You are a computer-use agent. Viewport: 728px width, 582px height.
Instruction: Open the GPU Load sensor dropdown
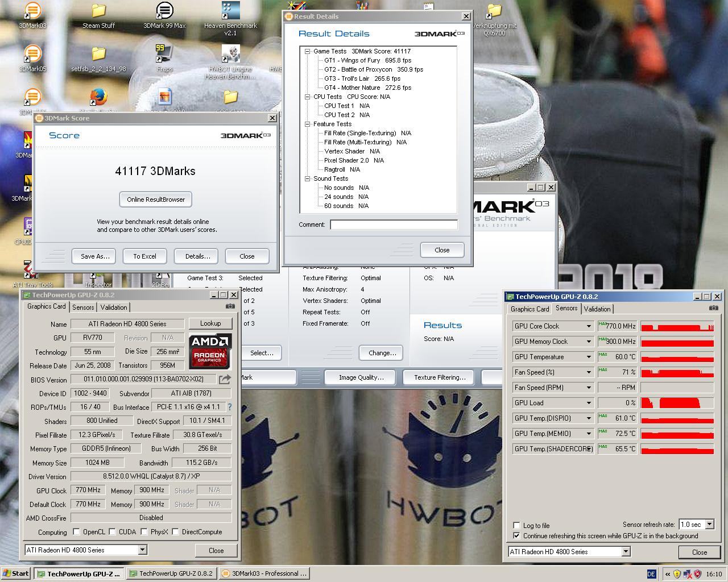589,403
